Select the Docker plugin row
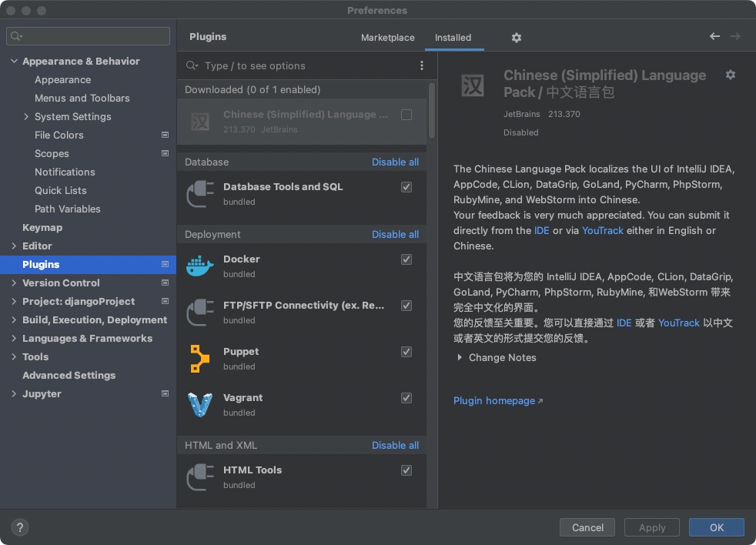This screenshot has width=756, height=545. coord(302,266)
